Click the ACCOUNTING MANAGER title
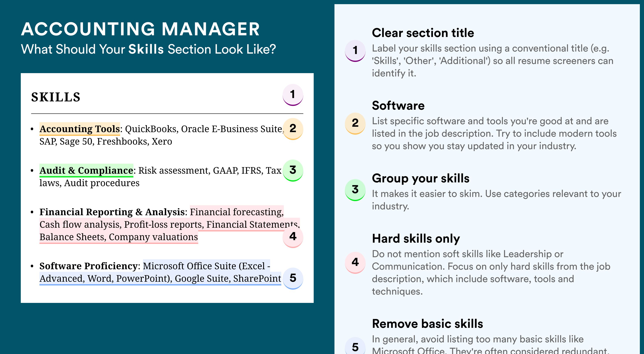Image resolution: width=644 pixels, height=354 pixels. (x=140, y=29)
